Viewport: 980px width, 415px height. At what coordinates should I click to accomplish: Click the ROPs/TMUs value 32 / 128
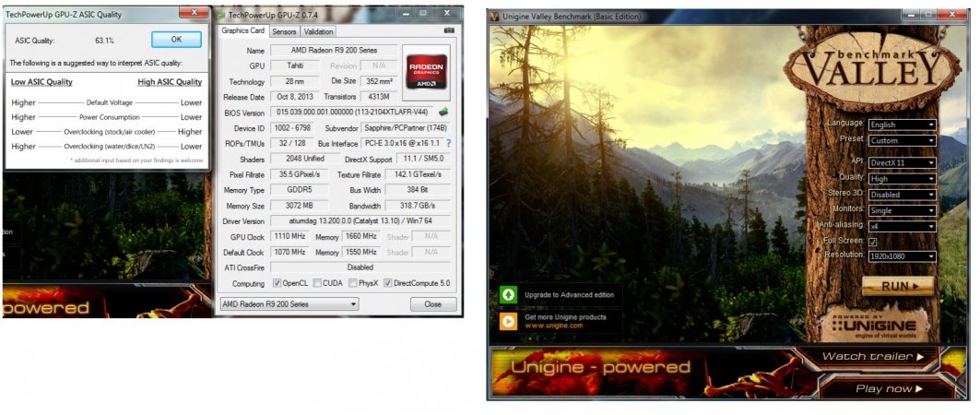click(x=292, y=143)
